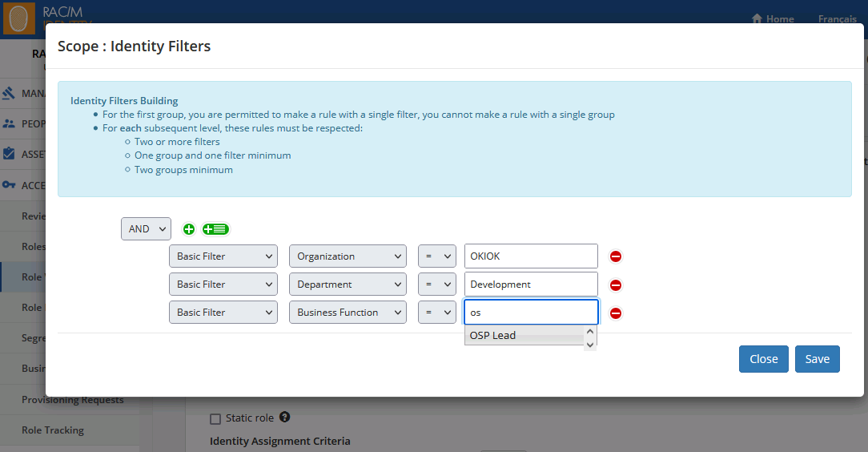Click the Business Function value field

click(x=531, y=313)
